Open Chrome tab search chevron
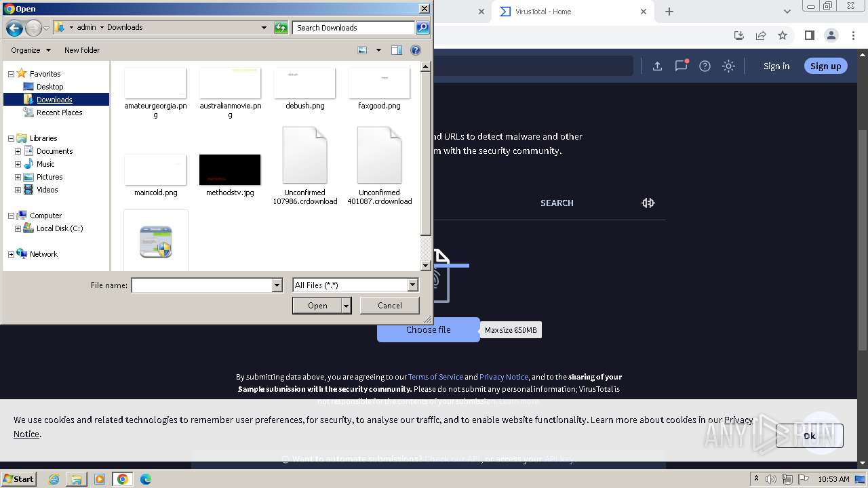 coord(787,12)
